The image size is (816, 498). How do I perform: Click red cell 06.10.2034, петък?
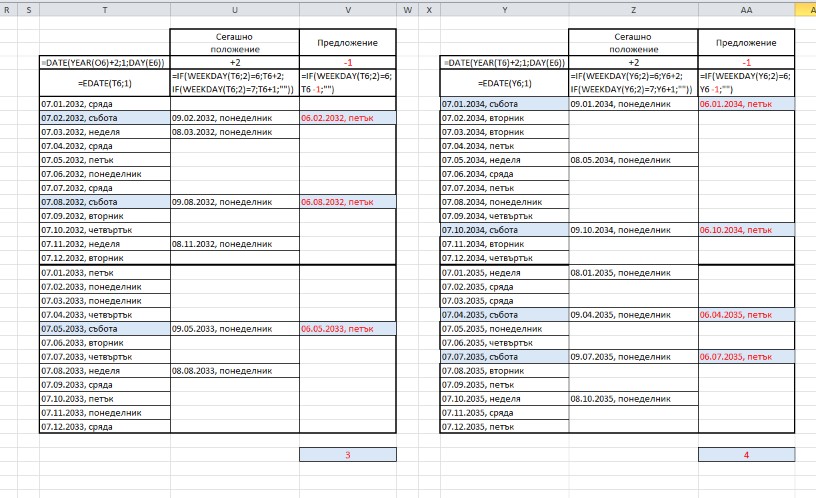[746, 230]
